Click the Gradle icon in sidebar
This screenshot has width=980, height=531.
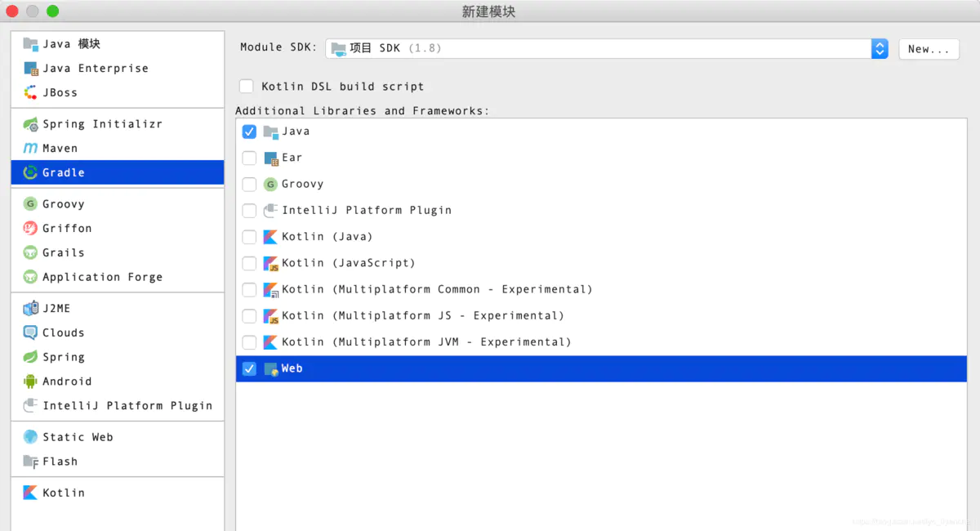(x=30, y=172)
